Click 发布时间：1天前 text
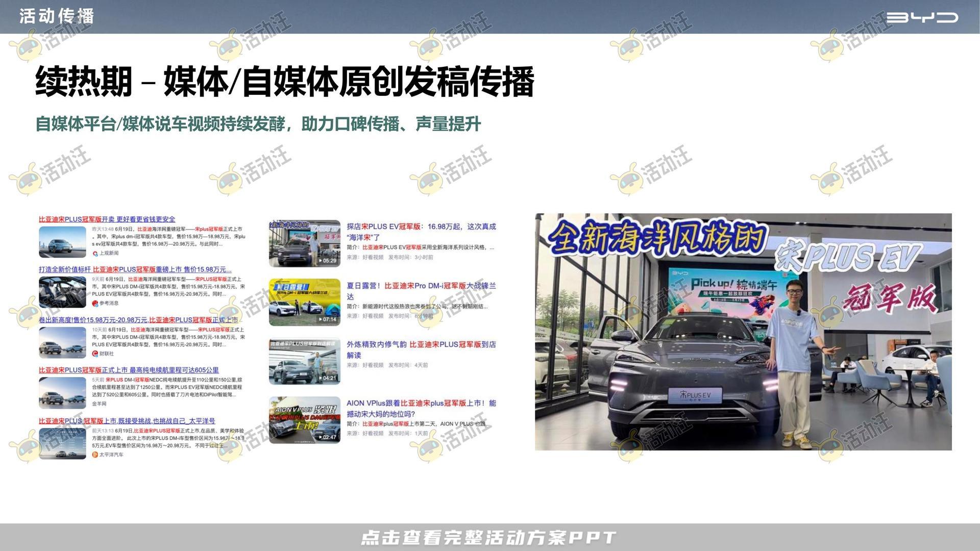This screenshot has width=980, height=551. (408, 434)
